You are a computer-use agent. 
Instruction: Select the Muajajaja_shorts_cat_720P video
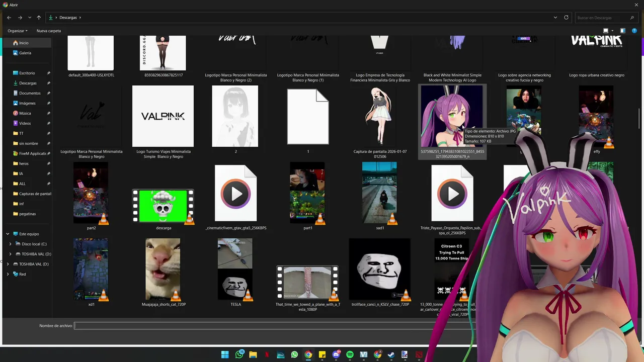click(163, 269)
